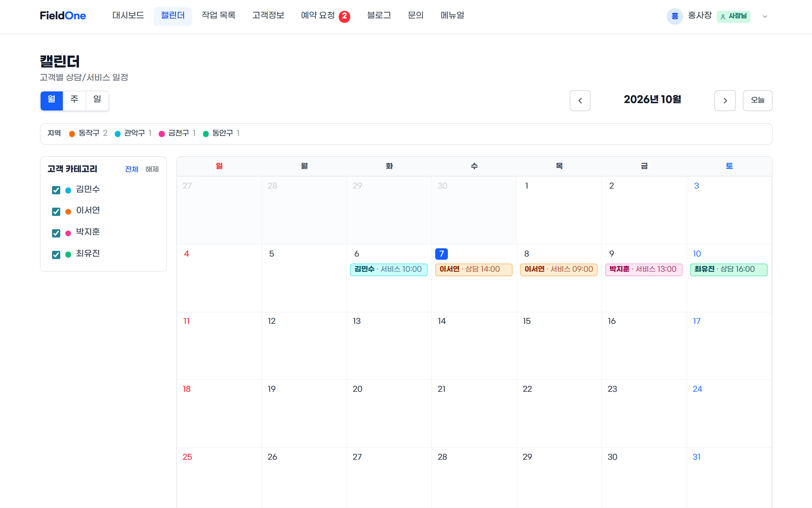Go to next month with right chevron
The width and height of the screenshot is (812, 508).
pyautogui.click(x=725, y=100)
